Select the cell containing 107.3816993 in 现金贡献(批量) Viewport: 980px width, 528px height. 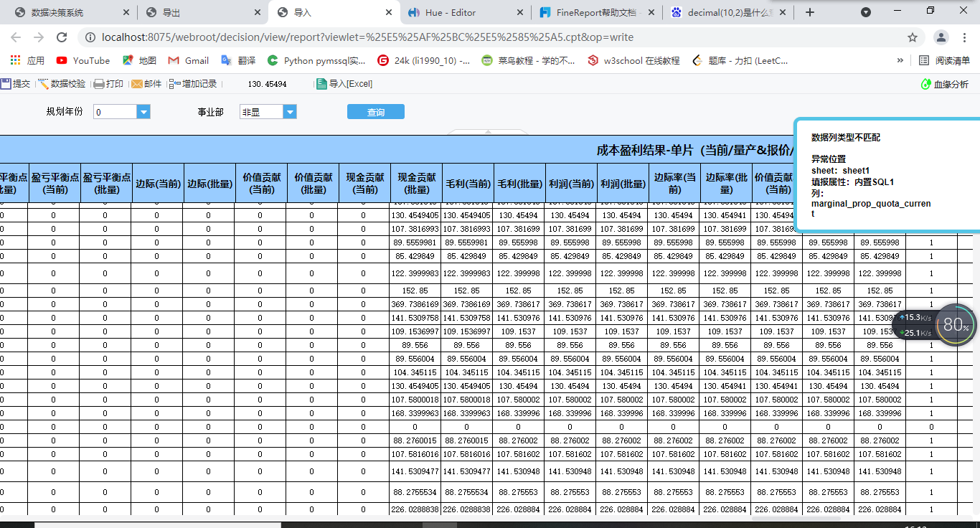(x=415, y=229)
